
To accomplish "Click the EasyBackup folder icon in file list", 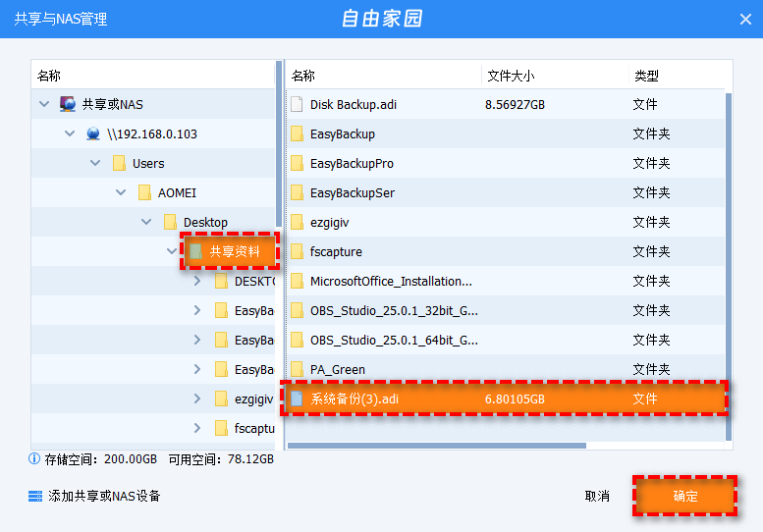I will (x=297, y=133).
